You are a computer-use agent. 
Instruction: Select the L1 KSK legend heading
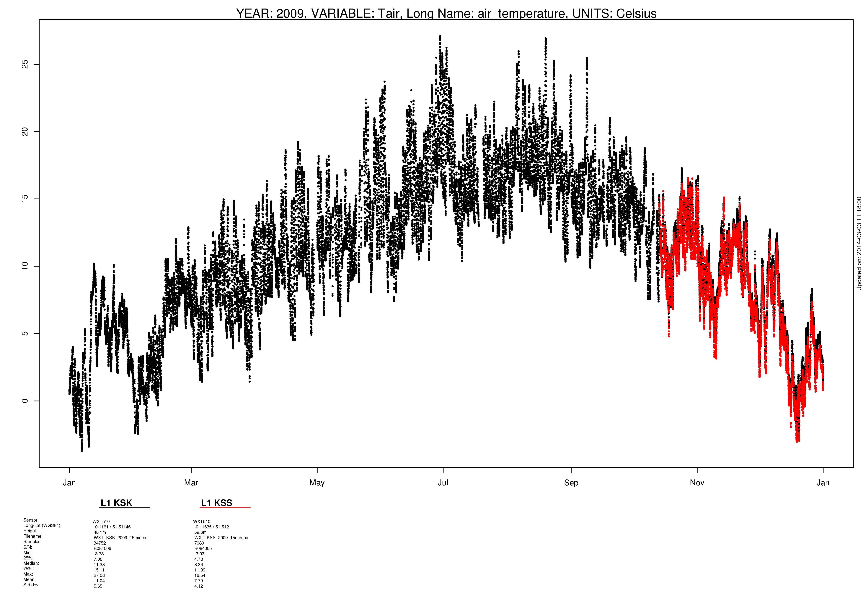pyautogui.click(x=116, y=503)
